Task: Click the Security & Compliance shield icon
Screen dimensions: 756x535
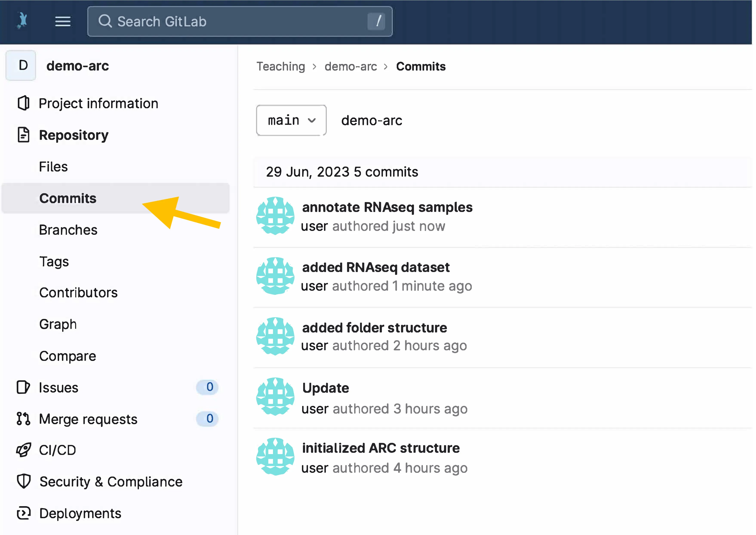Action: pyautogui.click(x=23, y=481)
